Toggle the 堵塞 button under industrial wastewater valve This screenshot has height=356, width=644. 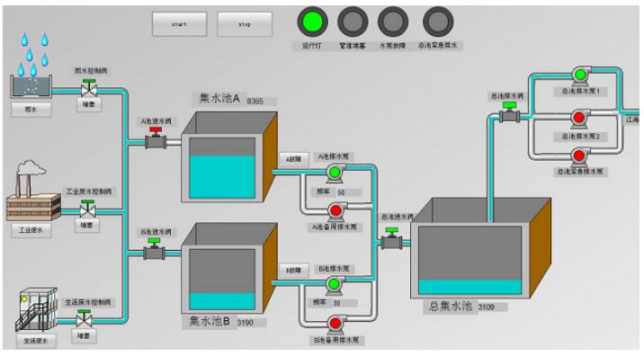tap(86, 225)
